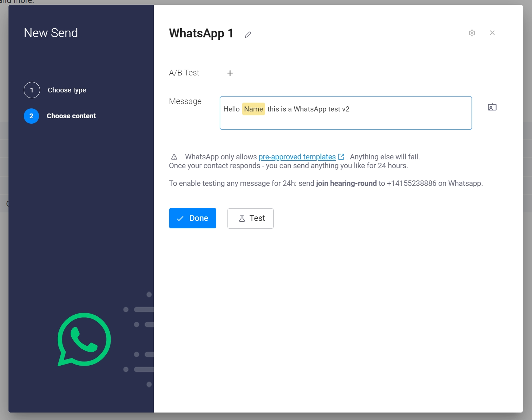Image resolution: width=532 pixels, height=420 pixels.
Task: Click the Test button
Action: (251, 218)
